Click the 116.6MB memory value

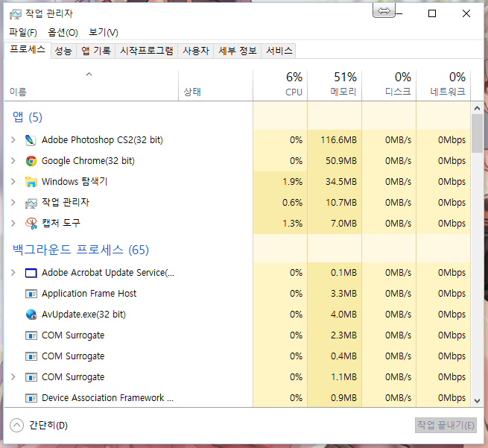pos(338,140)
